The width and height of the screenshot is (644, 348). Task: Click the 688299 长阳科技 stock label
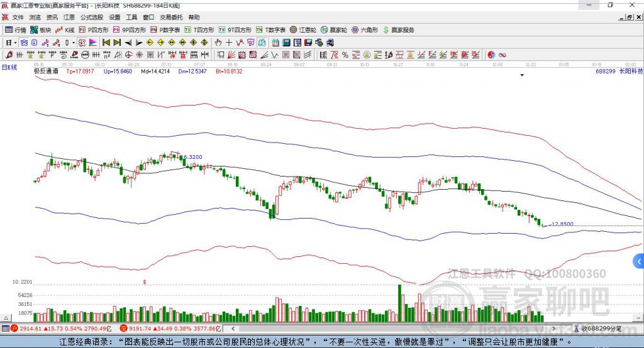[x=619, y=71]
